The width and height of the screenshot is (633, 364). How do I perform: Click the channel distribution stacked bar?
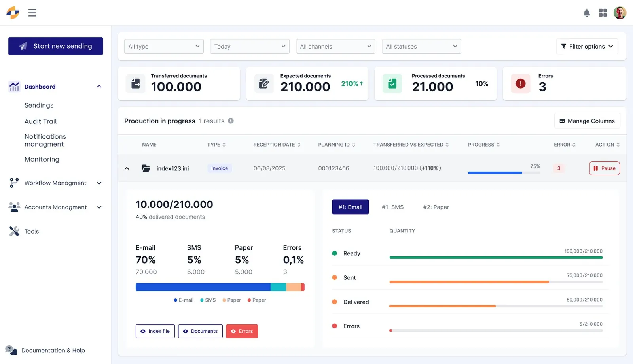(x=220, y=287)
